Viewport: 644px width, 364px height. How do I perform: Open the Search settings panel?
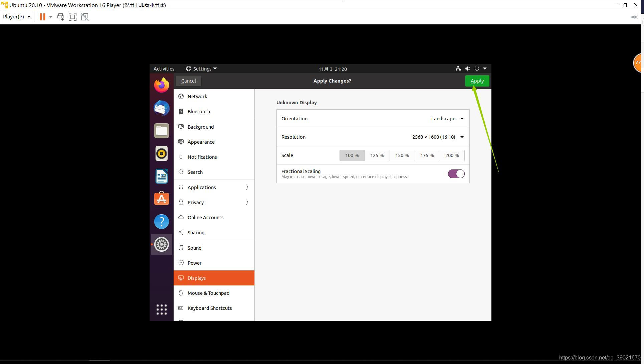click(214, 172)
